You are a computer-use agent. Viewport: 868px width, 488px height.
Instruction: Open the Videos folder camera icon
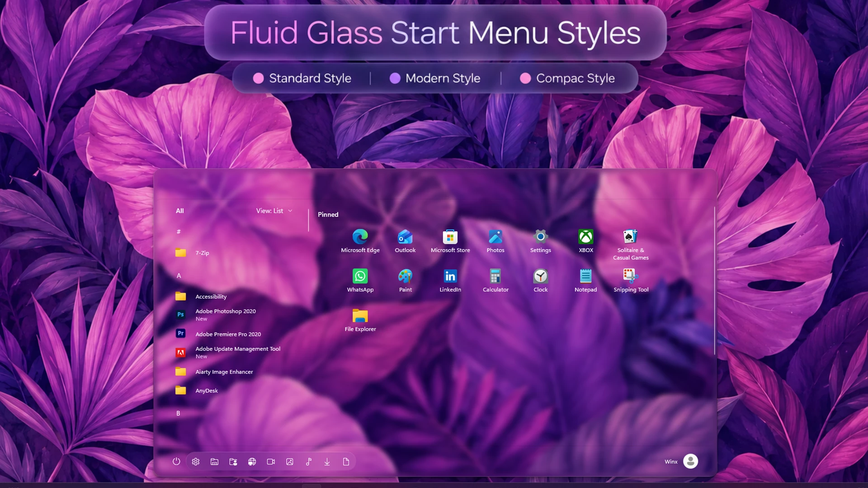(x=271, y=462)
